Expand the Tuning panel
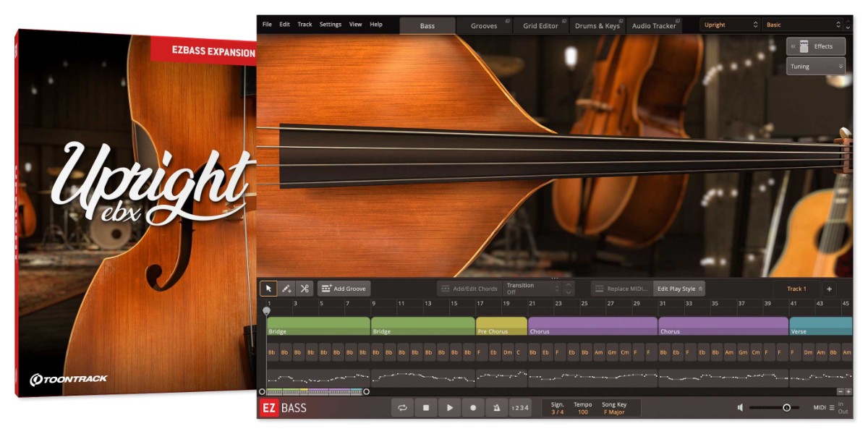The image size is (868, 434). (816, 67)
